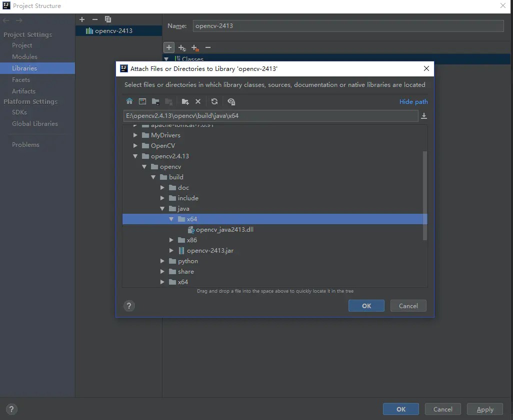
Task: Click the file tree vertical scrollbar
Action: [425, 195]
